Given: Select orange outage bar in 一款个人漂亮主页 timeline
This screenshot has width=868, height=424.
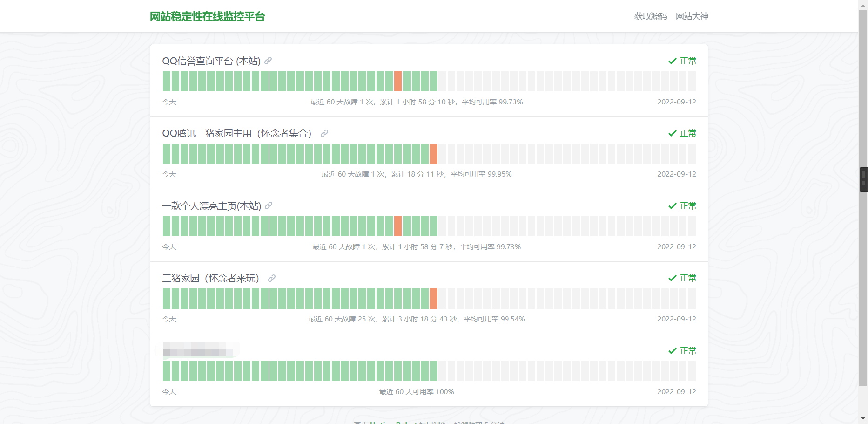Looking at the screenshot, I should [398, 226].
